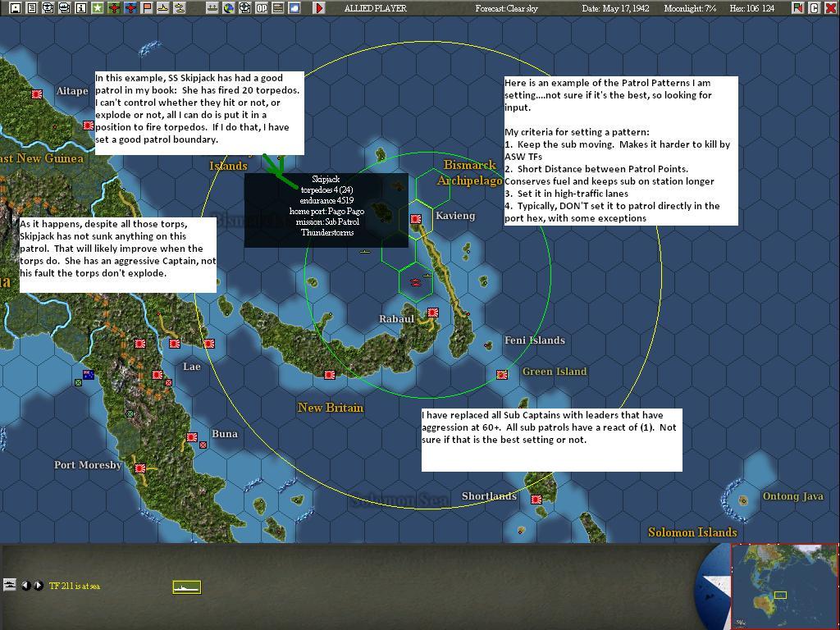Click 'TF 211 is at sea' text
Screen dimensions: 840x630
click(75, 586)
